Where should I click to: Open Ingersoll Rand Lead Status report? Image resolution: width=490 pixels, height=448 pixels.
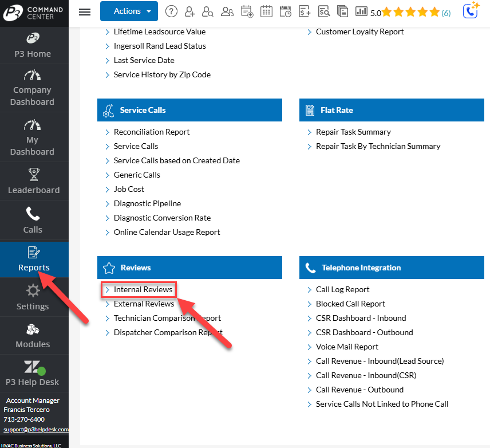pos(160,46)
